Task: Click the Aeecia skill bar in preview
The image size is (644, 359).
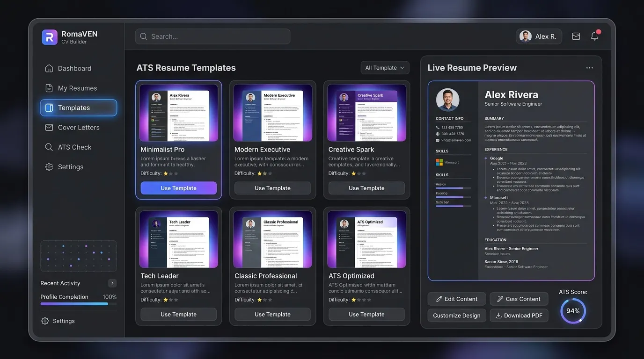Action: 454,188
